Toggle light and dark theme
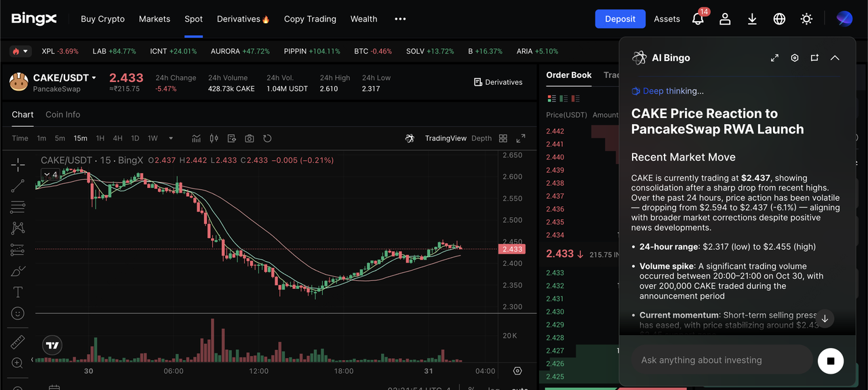Image resolution: width=868 pixels, height=390 pixels. (x=806, y=19)
